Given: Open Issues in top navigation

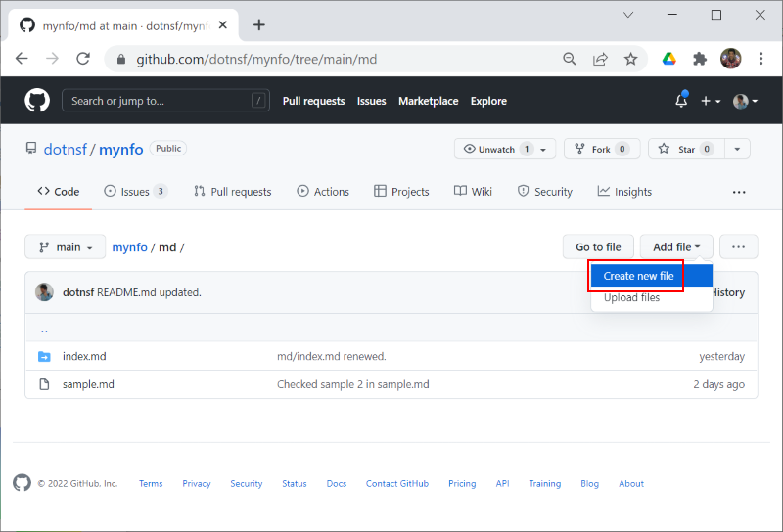Looking at the screenshot, I should 372,101.
